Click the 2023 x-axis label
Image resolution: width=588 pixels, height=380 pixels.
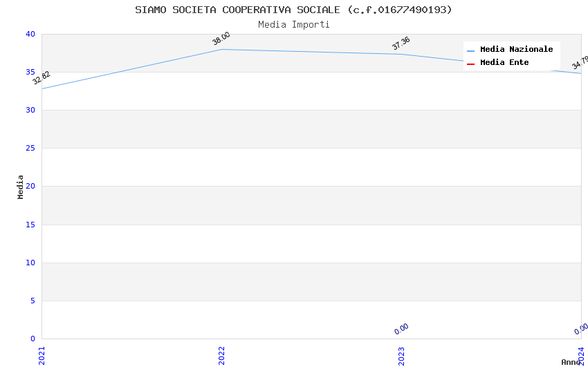[401, 355]
